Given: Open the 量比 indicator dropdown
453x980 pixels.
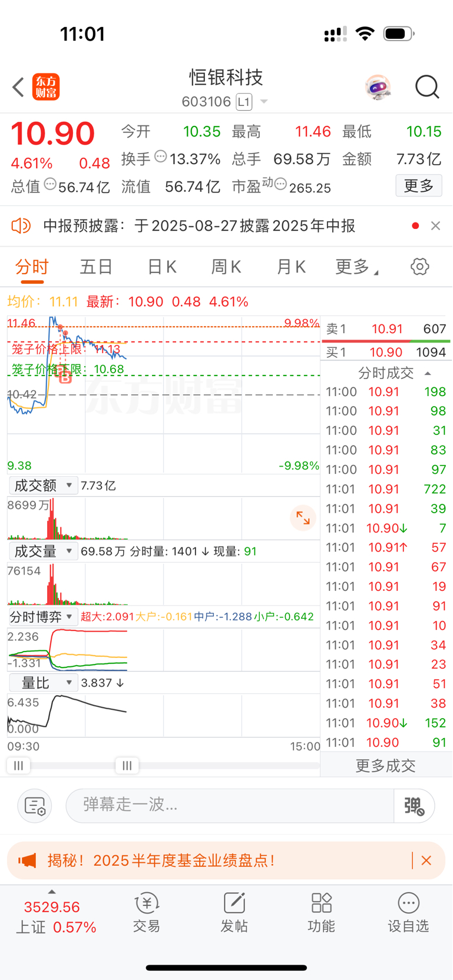Looking at the screenshot, I should coord(43,683).
